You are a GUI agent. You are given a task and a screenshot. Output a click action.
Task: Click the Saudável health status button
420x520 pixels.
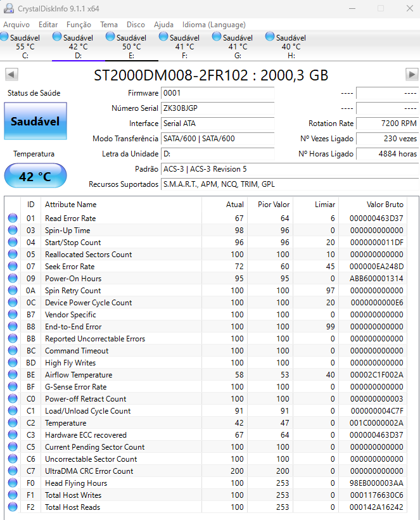click(x=35, y=121)
